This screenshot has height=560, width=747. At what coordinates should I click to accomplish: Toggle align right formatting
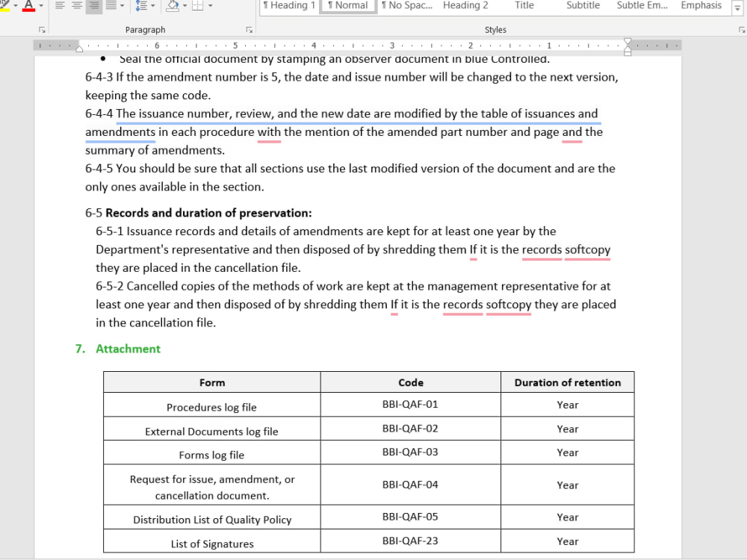pyautogui.click(x=94, y=6)
